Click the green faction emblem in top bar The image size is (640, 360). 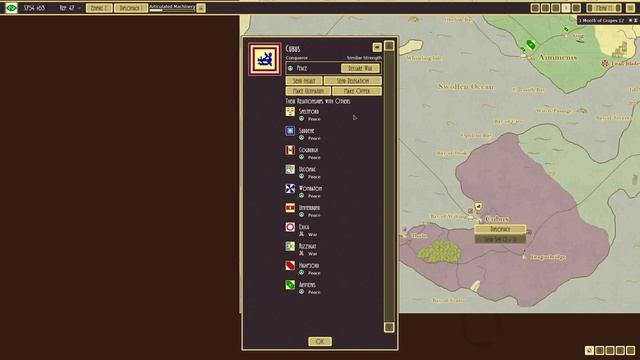[11, 8]
